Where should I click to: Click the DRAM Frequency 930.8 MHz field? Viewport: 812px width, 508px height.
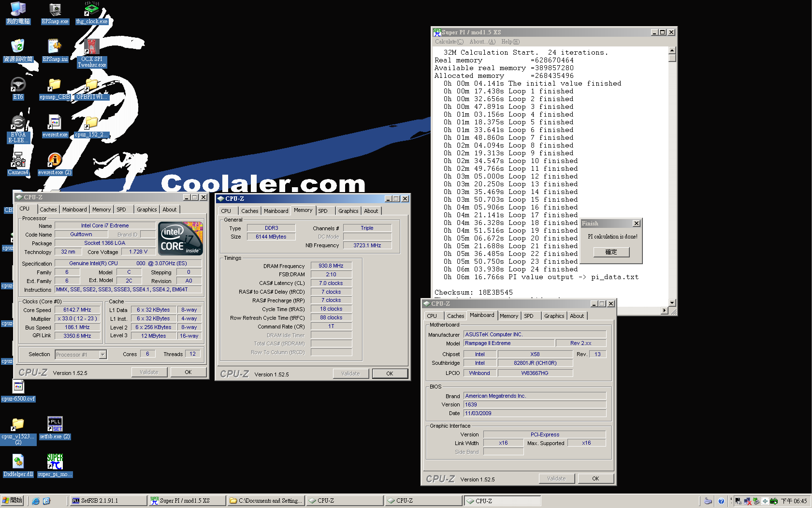(x=331, y=266)
